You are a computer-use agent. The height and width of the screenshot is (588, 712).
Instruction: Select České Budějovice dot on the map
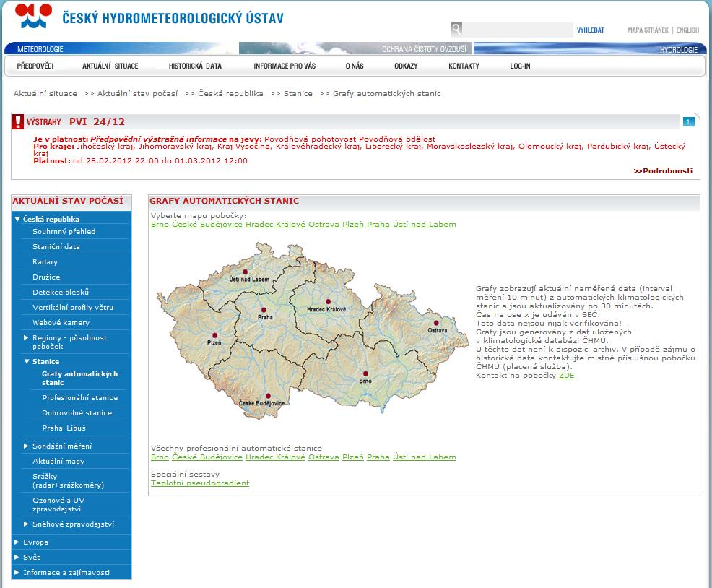click(268, 396)
